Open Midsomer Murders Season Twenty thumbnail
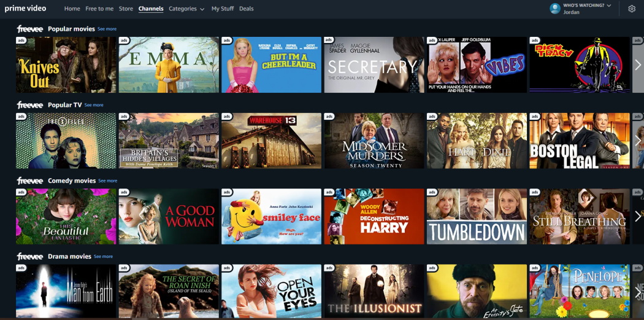The image size is (644, 320). coord(374,141)
